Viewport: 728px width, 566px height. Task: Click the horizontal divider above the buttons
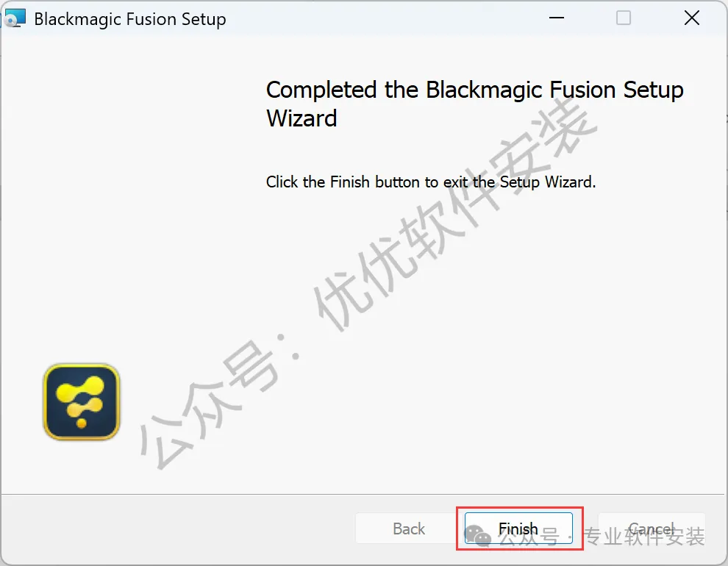pos(363,494)
